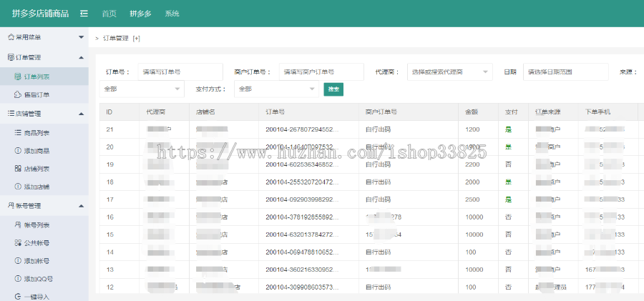Focus the 商户订单号 input field

pyautogui.click(x=321, y=72)
